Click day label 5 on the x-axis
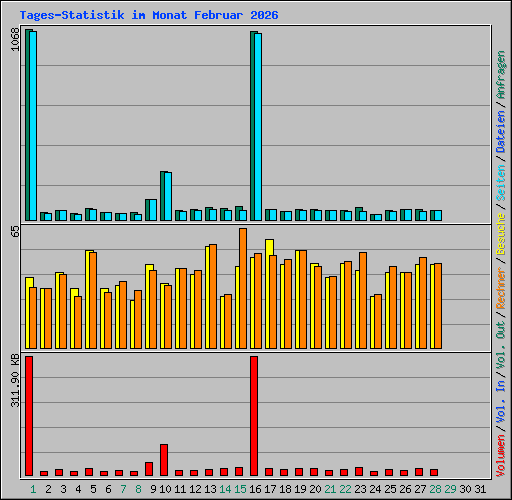Viewport: 512px width, 500px height. coord(93,489)
